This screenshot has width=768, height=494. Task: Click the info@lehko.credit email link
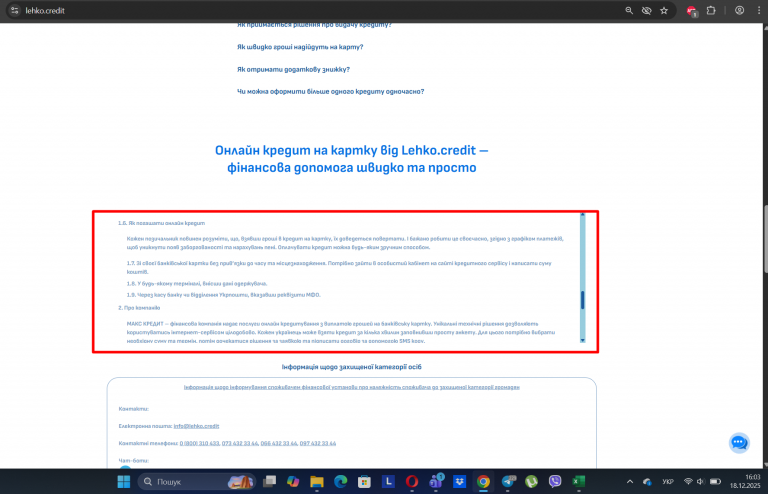point(196,426)
